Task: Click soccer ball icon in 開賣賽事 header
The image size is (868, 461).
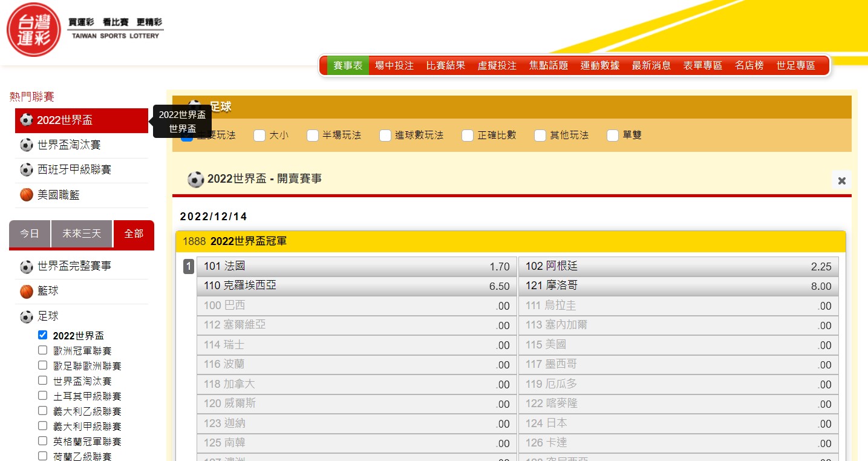Action: (195, 179)
